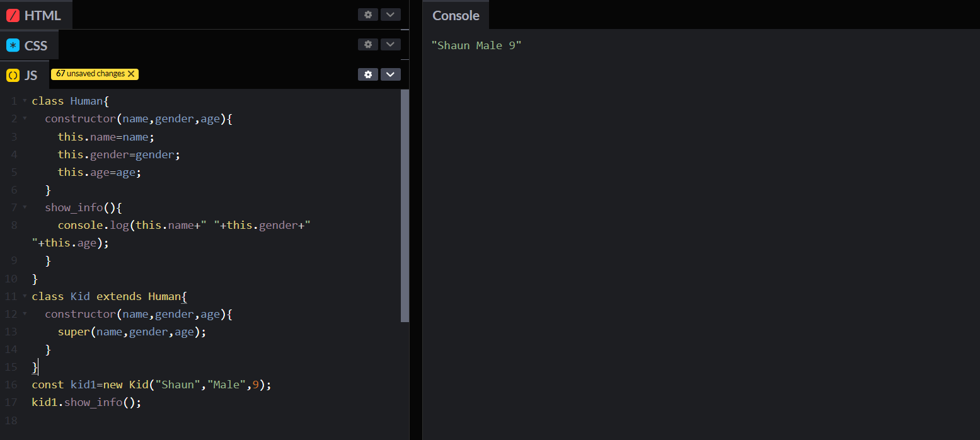Expand CSS panel dropdown chevron
This screenshot has height=440, width=980.
[x=391, y=44]
